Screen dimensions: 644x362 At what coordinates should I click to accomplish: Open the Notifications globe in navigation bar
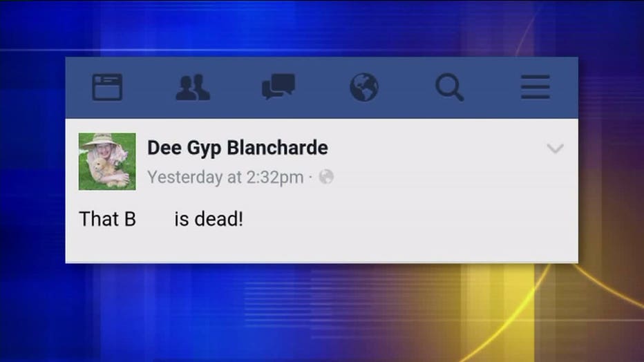[364, 87]
